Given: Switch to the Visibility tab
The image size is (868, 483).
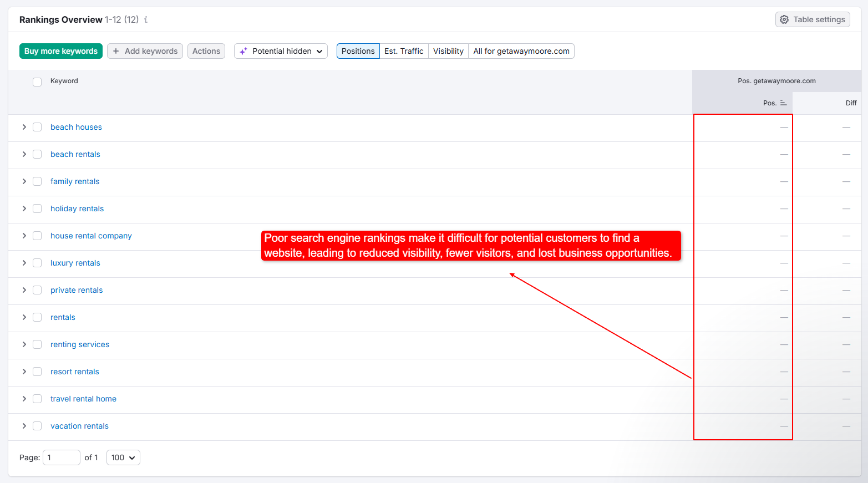Looking at the screenshot, I should coord(448,51).
